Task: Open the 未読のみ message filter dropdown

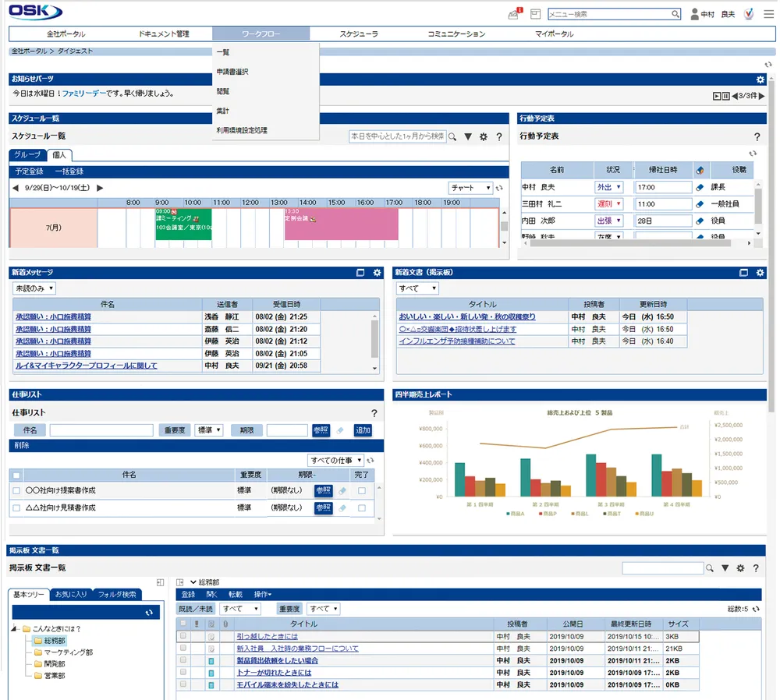Action: (34, 288)
